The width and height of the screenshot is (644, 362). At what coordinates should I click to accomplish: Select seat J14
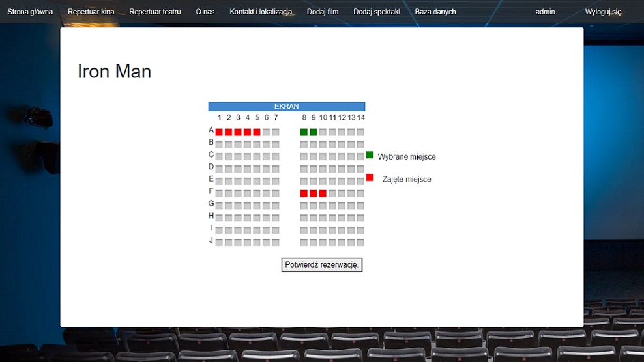click(x=360, y=243)
